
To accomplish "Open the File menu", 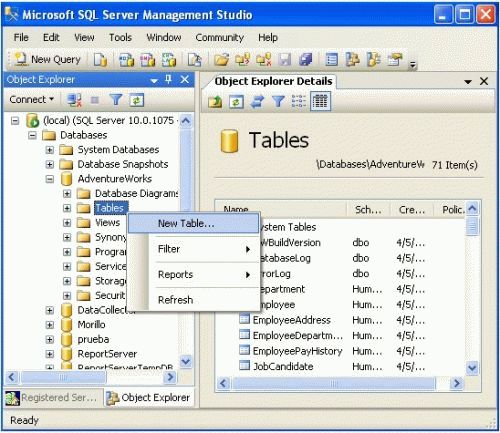I will (21, 37).
